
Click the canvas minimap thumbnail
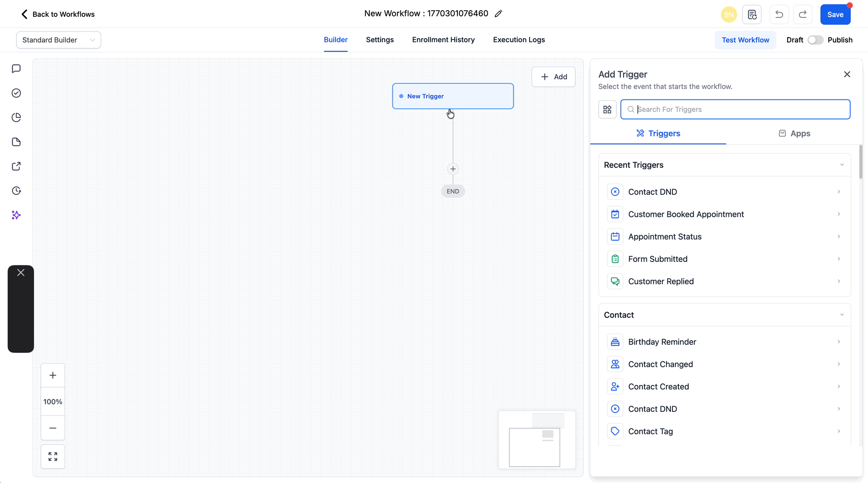pos(537,440)
